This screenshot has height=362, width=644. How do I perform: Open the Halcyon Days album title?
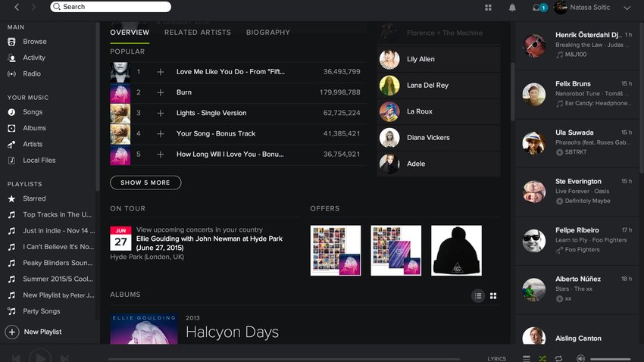[x=232, y=332]
